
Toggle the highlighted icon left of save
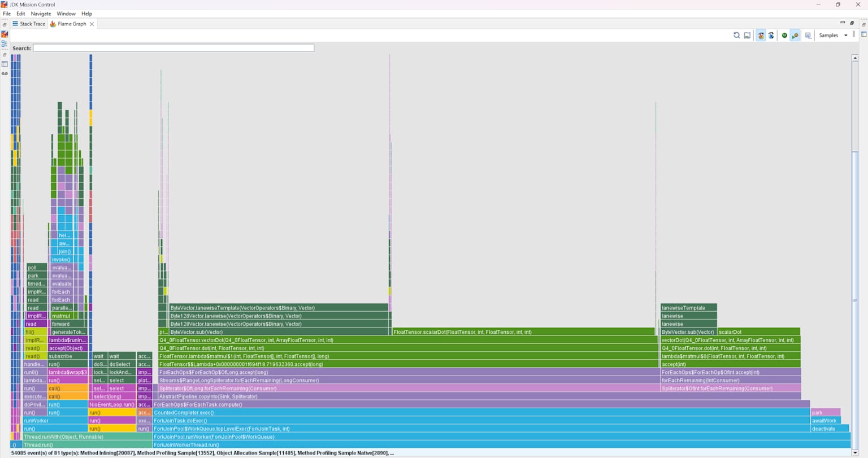pyautogui.click(x=795, y=36)
